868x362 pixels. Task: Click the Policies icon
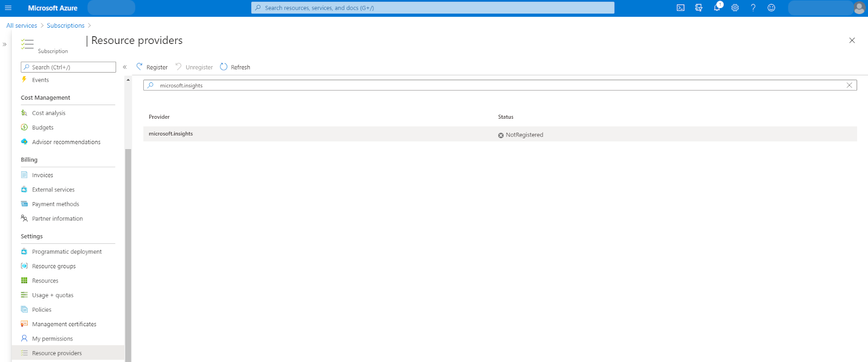tap(24, 309)
